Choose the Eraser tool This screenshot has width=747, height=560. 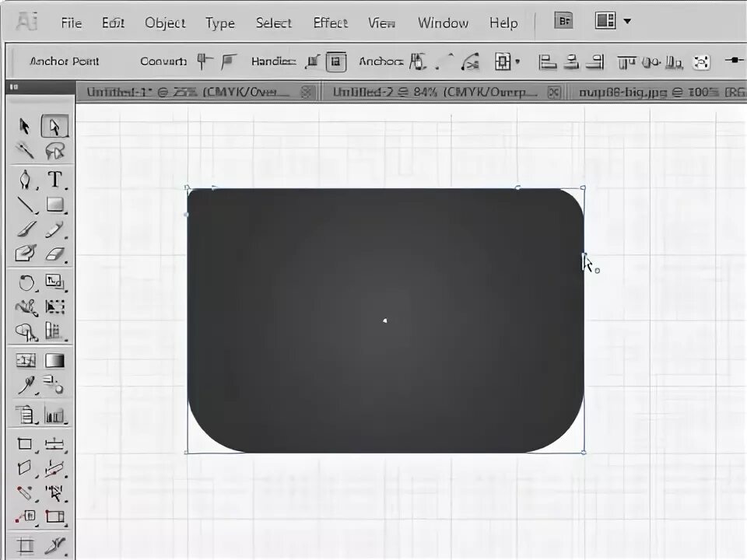(x=54, y=254)
